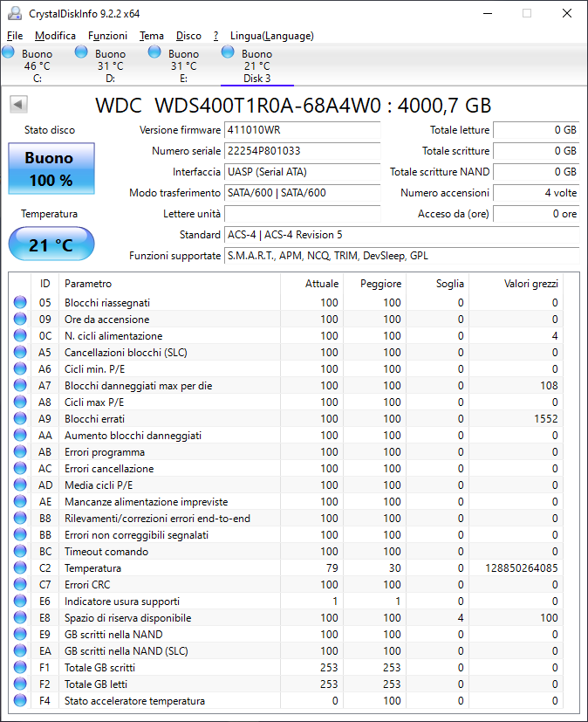Viewport: 588px width, 722px height.
Task: Switch to disk C: tab at 46 °C
Action: coord(37,65)
